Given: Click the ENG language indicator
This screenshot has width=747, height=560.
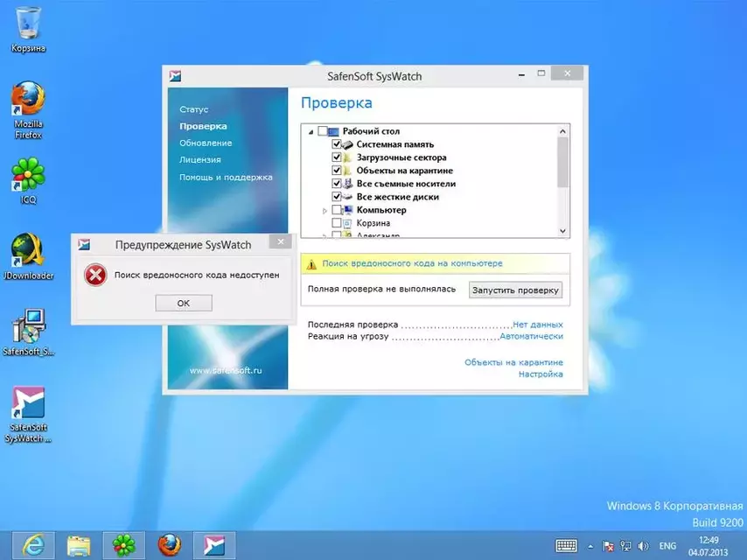Looking at the screenshot, I should pos(667,546).
